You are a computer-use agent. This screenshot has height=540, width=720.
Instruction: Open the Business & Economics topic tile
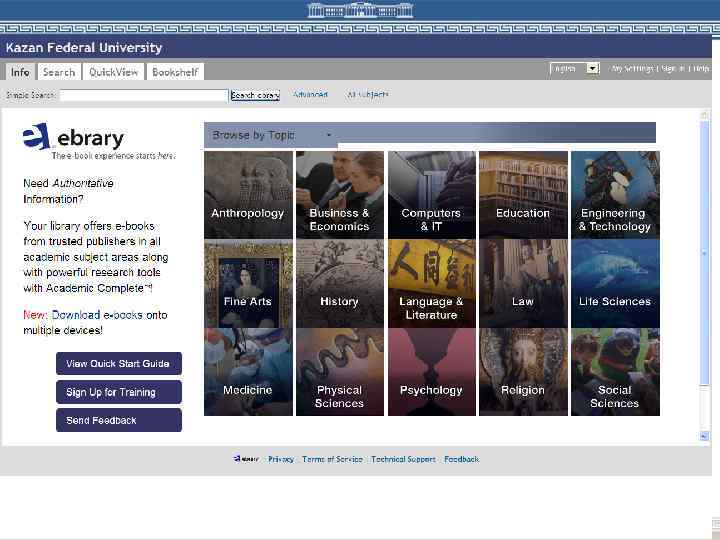pos(340,195)
